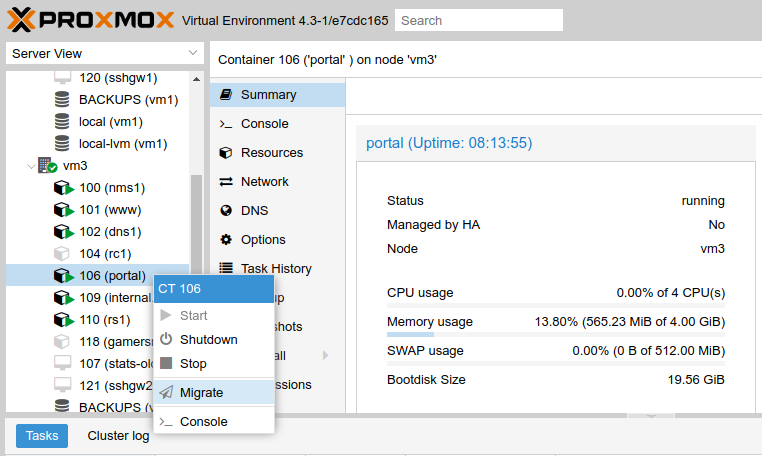Click the 121 (sshgw2) monitor icon

point(62,385)
